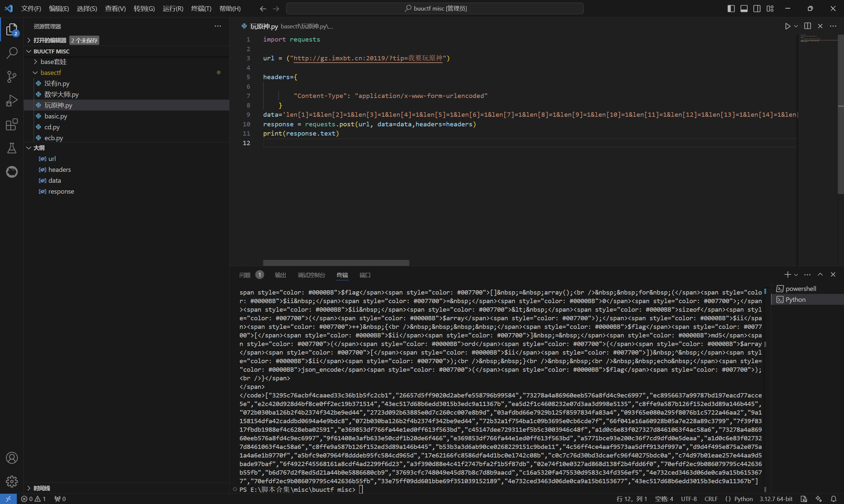Customize layout icon in title bar
This screenshot has height=504, width=844.
click(x=770, y=9)
